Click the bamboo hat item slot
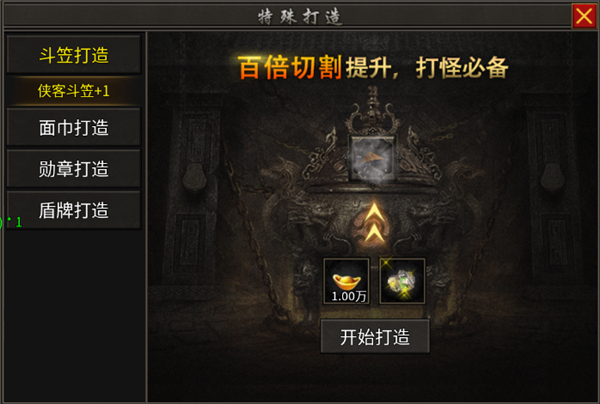This screenshot has width=600, height=404. 373,159
